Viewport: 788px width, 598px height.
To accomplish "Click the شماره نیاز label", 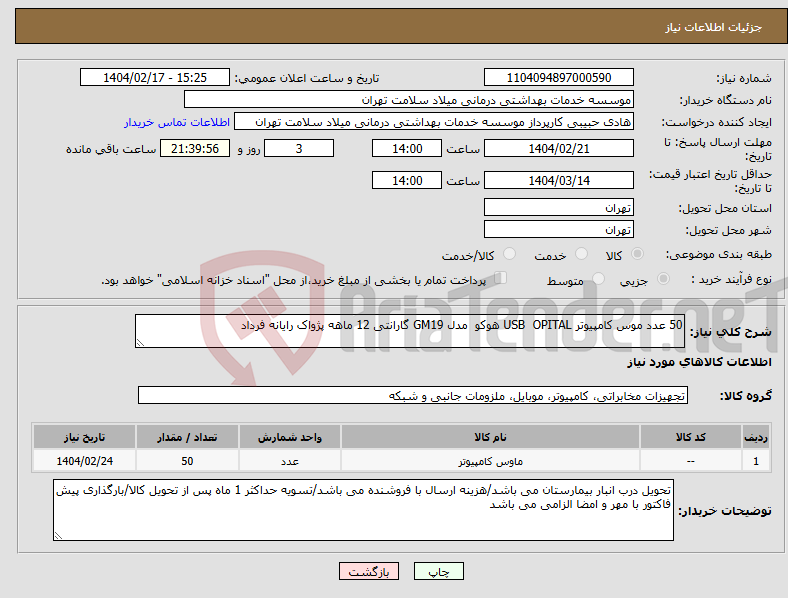I will click(744, 78).
